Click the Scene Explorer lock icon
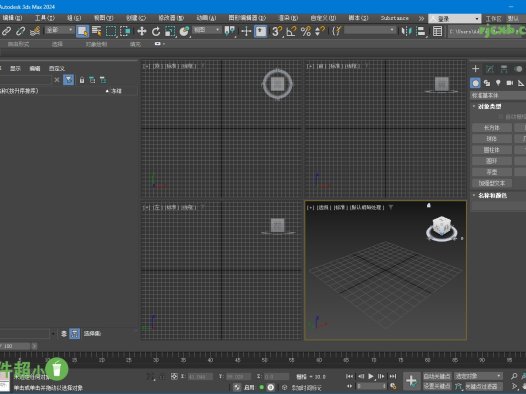 click(x=82, y=80)
